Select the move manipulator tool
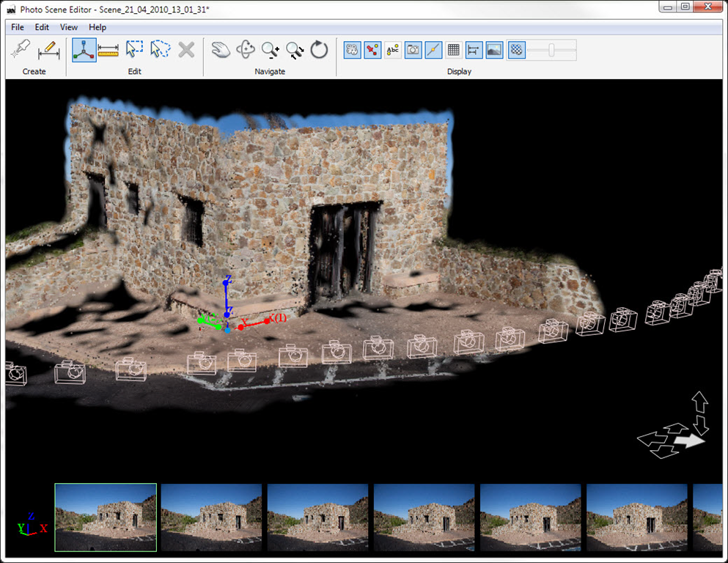 (x=84, y=49)
